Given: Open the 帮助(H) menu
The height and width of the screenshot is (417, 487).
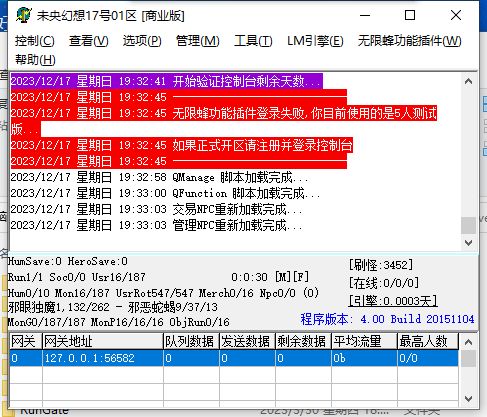Looking at the screenshot, I should tap(35, 60).
